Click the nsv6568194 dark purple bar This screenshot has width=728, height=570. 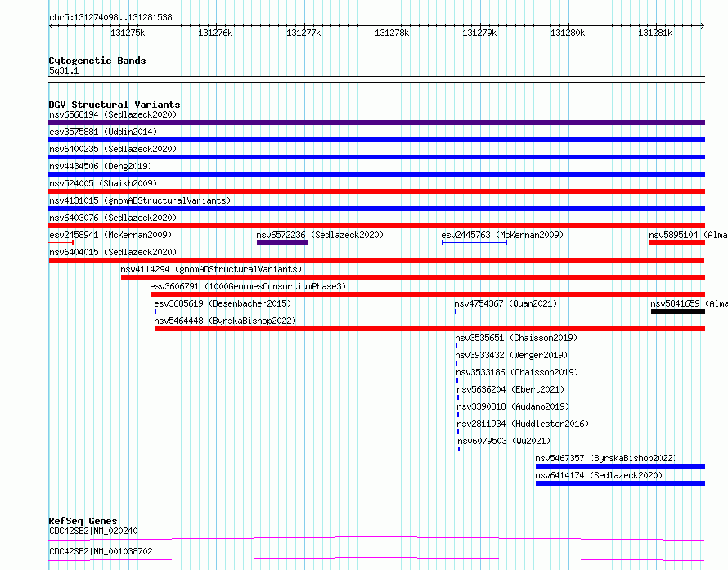pos(376,123)
